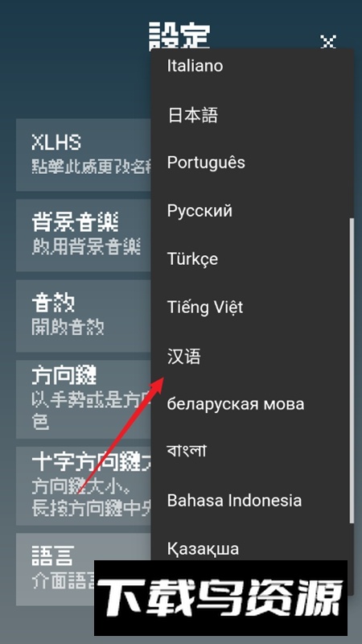Select Italiano from the language list
This screenshot has height=644, width=362.
[252, 66]
